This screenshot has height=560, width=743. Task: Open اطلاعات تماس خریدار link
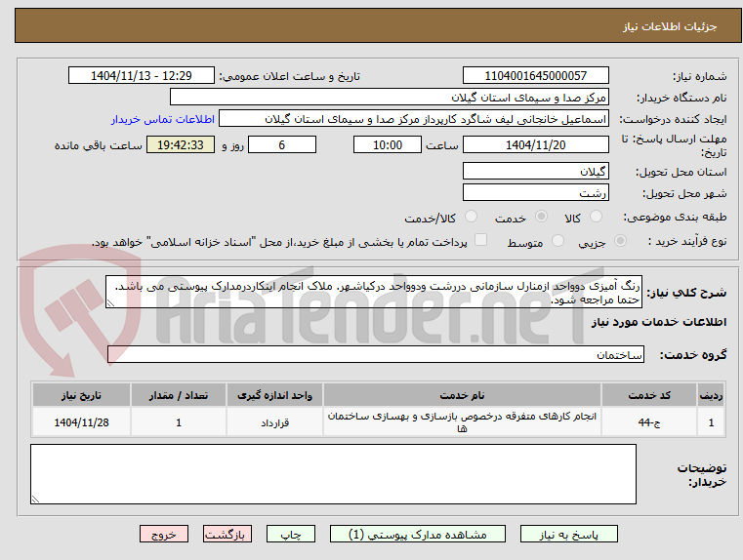coord(163,119)
